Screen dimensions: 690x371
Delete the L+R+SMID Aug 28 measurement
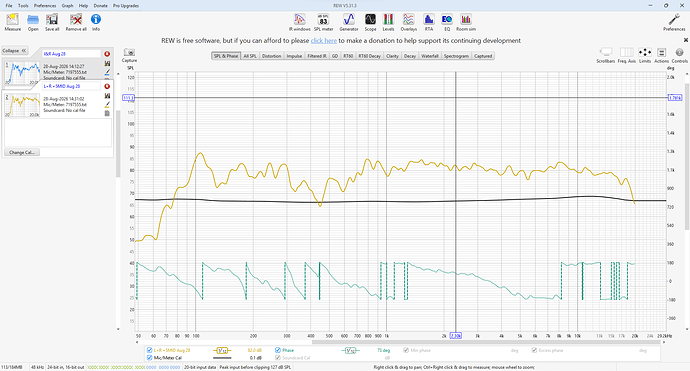pos(107,86)
